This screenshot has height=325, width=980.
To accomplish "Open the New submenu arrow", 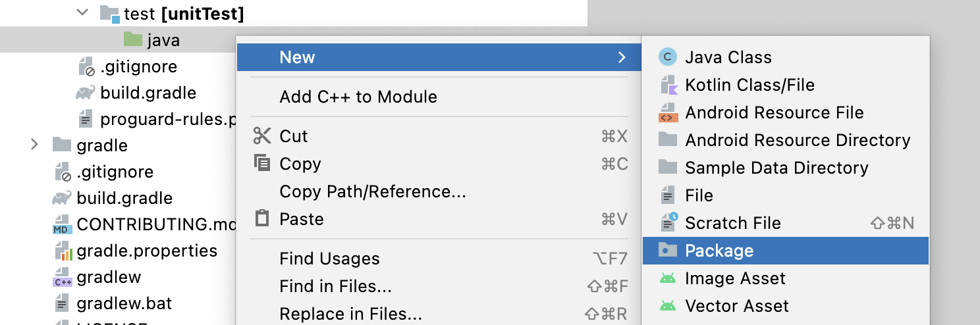I will click(x=622, y=57).
